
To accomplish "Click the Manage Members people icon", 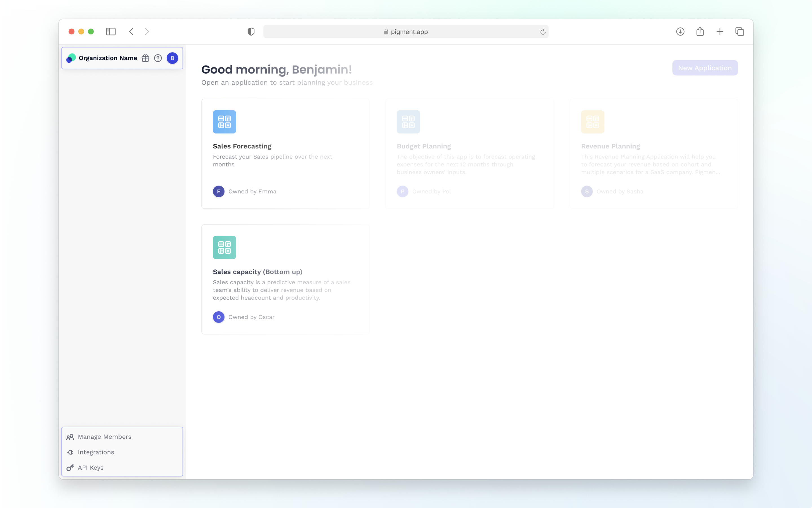I will 70,437.
